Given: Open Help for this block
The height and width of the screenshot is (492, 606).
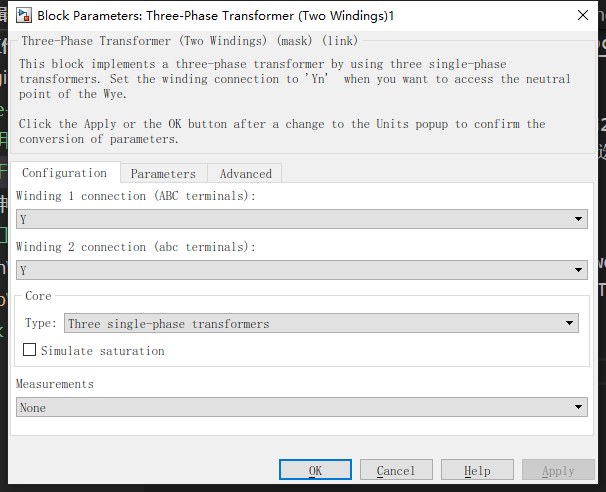Looking at the screenshot, I should tap(477, 470).
